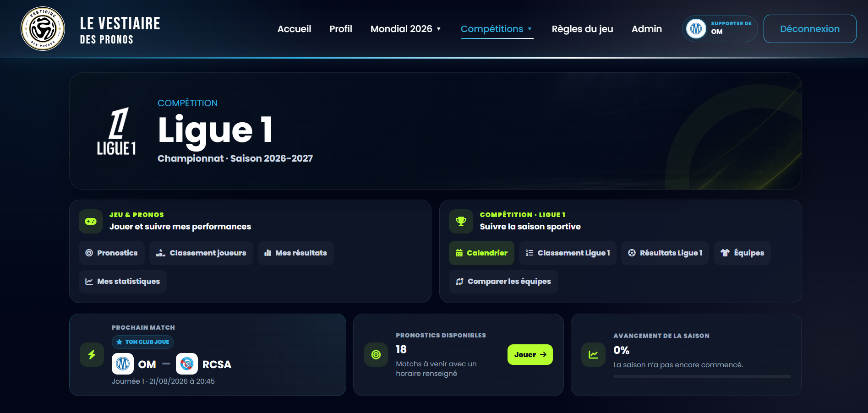Viewport: 868px width, 413px height.
Task: Click the OM crest in next match card
Action: point(123,364)
